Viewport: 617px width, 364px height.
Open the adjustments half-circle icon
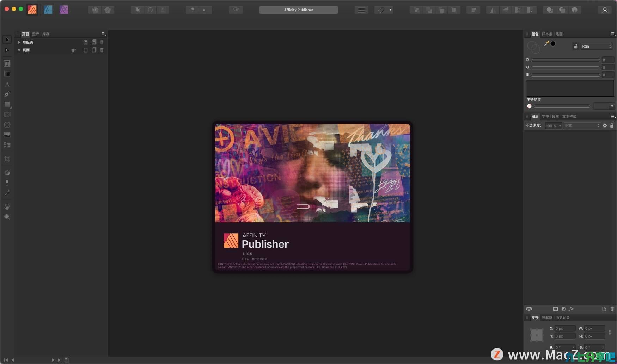click(563, 309)
